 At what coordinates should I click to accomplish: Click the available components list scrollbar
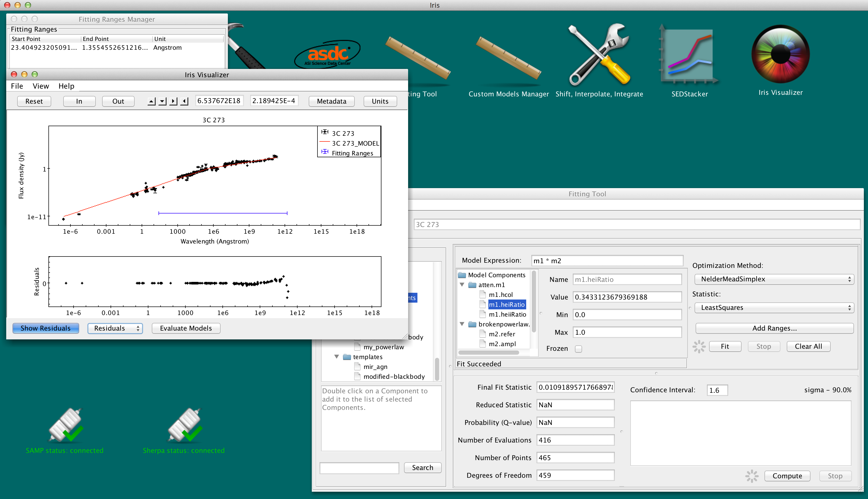437,369
